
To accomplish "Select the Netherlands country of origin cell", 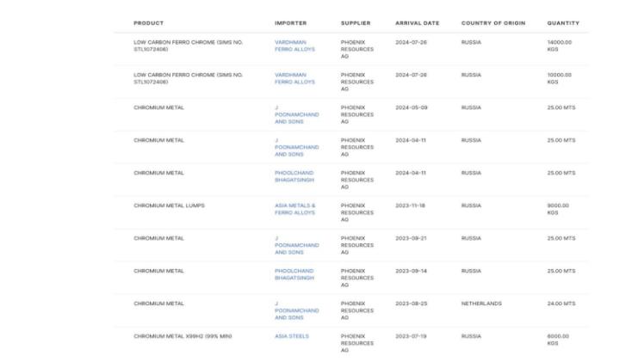I will pos(481,304).
